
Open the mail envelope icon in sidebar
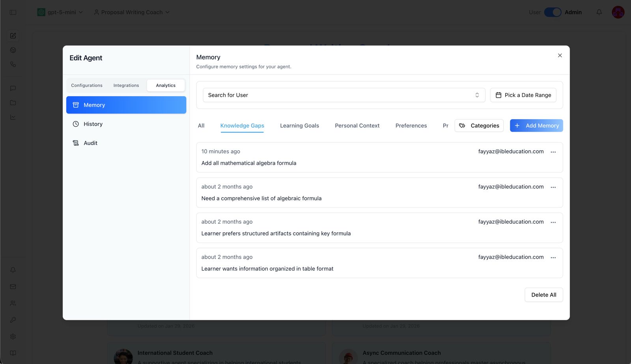tap(13, 287)
